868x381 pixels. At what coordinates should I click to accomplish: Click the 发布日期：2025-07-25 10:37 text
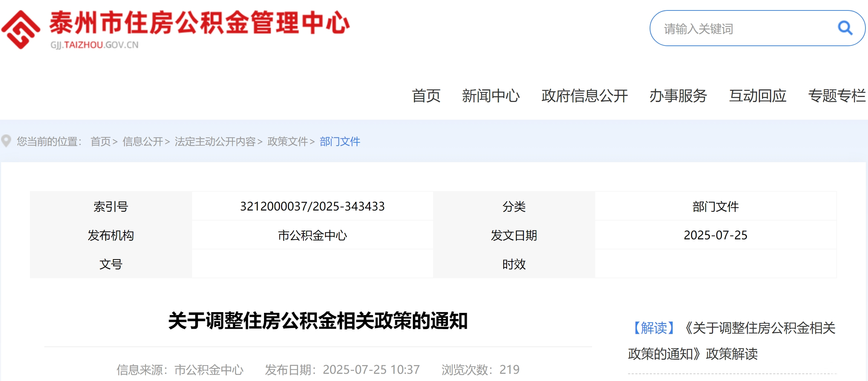coord(342,369)
